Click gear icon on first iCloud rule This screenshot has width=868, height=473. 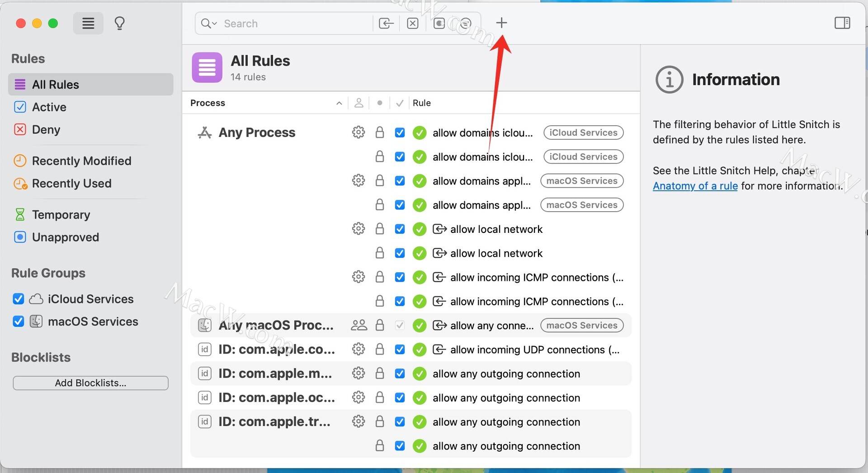(x=359, y=132)
